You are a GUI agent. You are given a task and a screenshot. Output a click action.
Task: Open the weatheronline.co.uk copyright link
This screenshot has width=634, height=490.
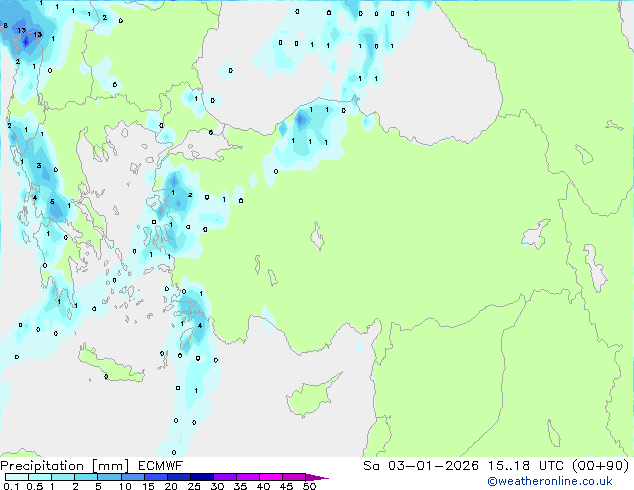550,481
